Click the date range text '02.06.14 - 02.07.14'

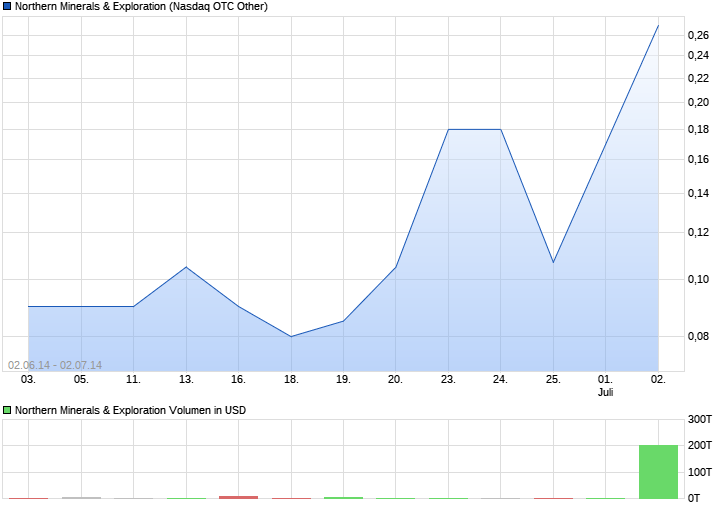[x=55, y=365]
